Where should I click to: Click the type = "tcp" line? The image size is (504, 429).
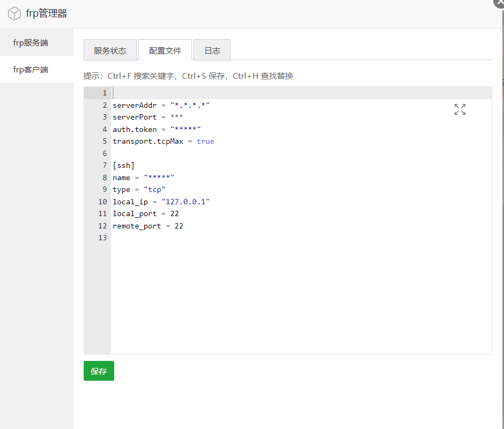tap(139, 189)
